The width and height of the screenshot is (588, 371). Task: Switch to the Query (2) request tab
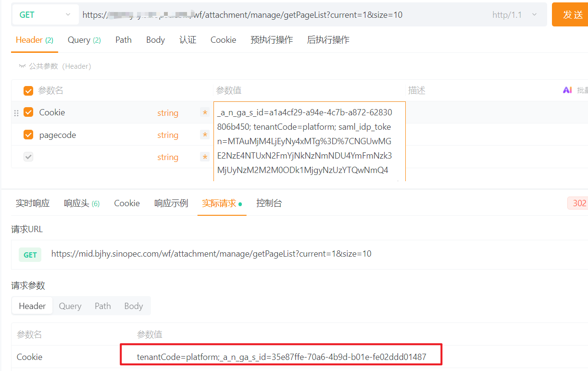(x=84, y=40)
